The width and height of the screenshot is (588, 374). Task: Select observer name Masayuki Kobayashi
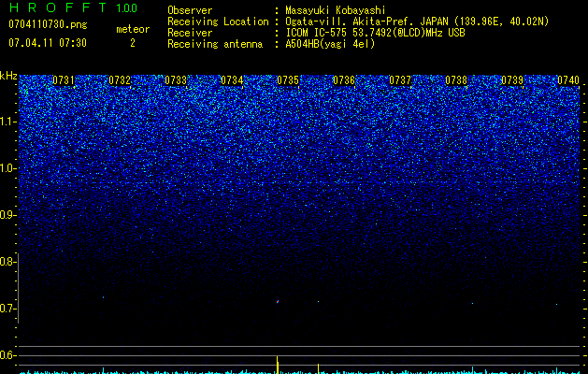(336, 10)
